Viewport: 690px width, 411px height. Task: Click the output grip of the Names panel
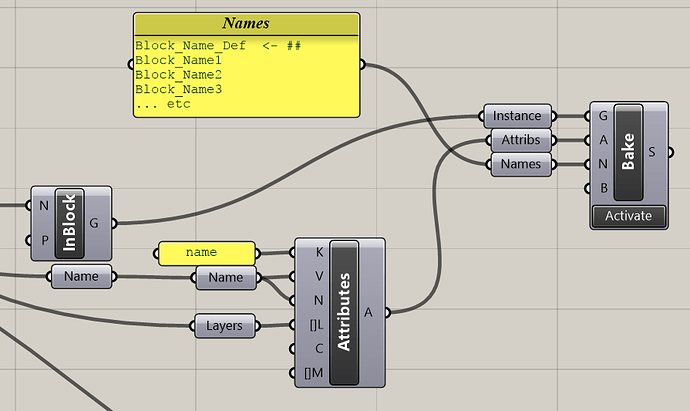(363, 65)
